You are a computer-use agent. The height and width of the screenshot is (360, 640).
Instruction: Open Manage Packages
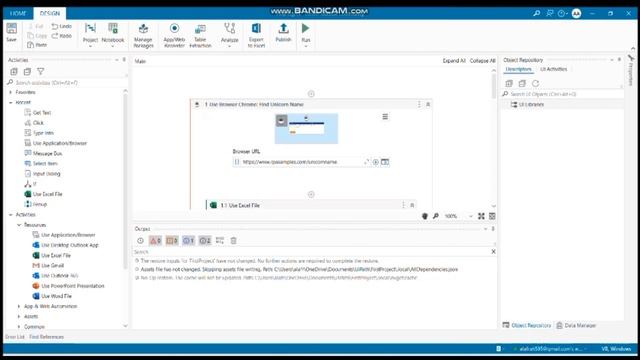coord(143,36)
